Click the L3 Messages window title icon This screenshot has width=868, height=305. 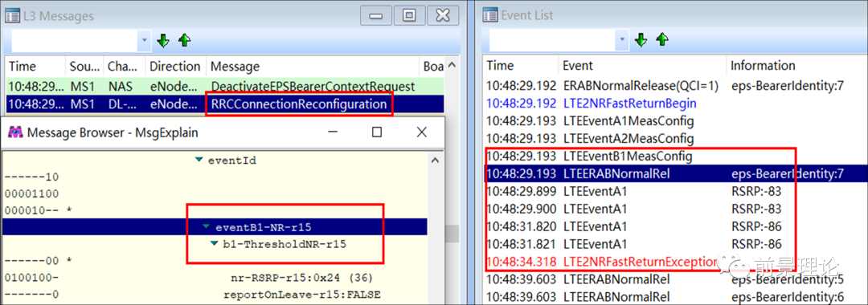(11, 16)
